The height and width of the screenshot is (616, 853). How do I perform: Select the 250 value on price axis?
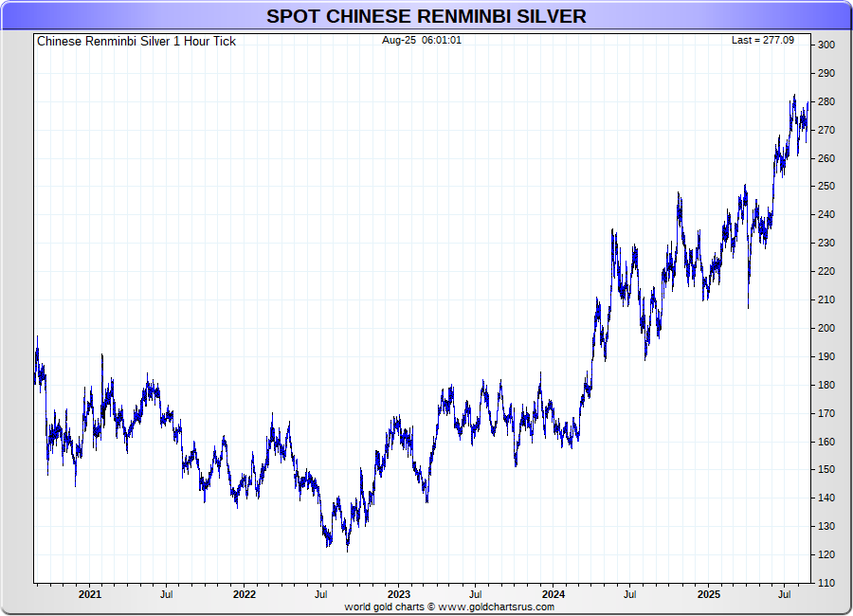pyautogui.click(x=826, y=187)
